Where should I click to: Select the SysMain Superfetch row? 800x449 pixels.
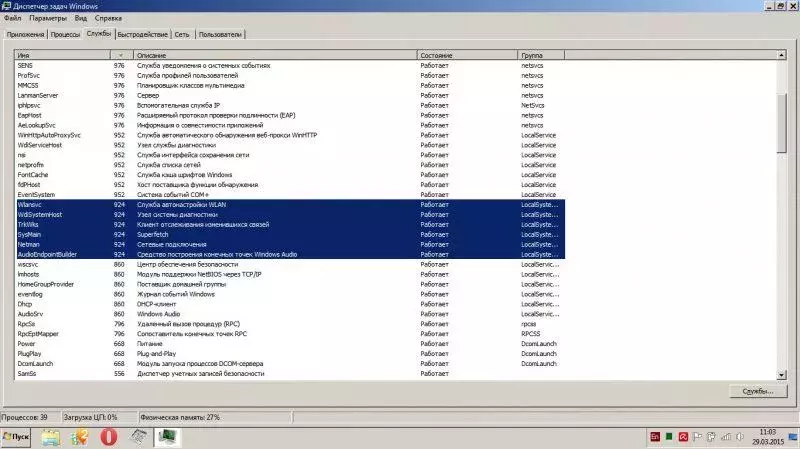290,235
